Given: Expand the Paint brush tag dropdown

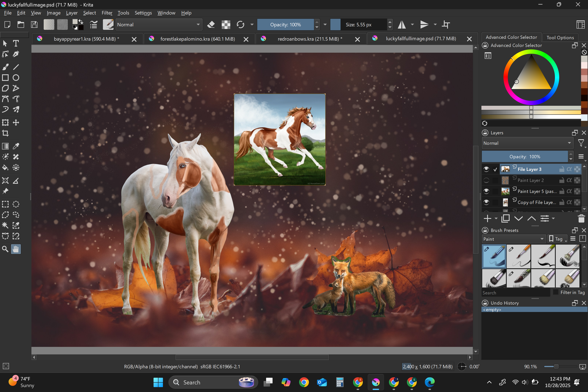Looking at the screenshot, I should (513, 239).
